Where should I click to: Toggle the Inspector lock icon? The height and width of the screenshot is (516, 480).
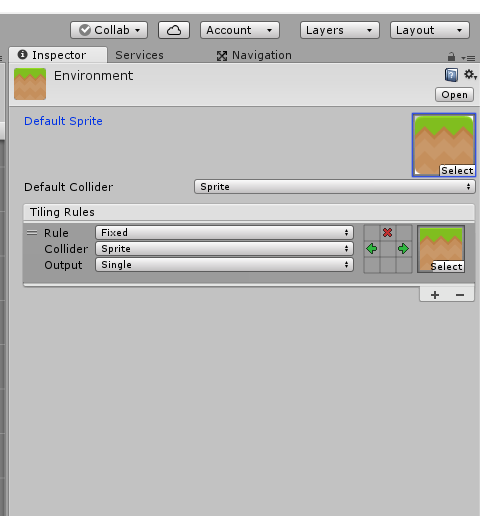(x=451, y=57)
